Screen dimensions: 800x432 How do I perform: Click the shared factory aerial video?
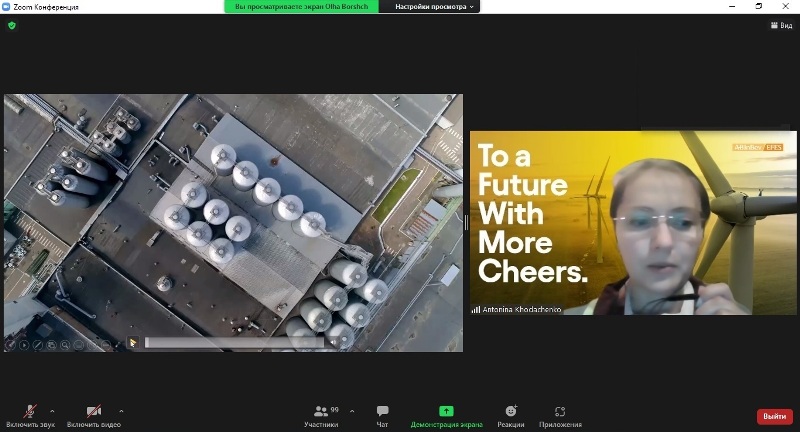(x=234, y=223)
